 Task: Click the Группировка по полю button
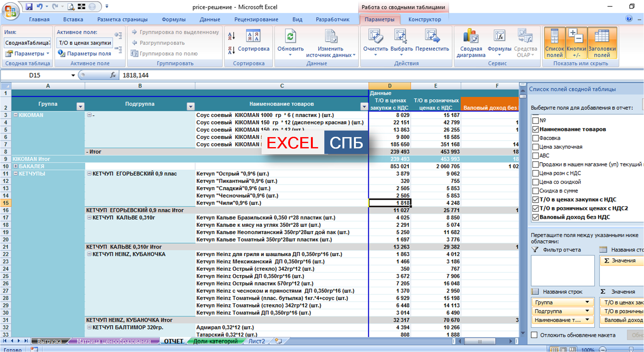(x=168, y=53)
